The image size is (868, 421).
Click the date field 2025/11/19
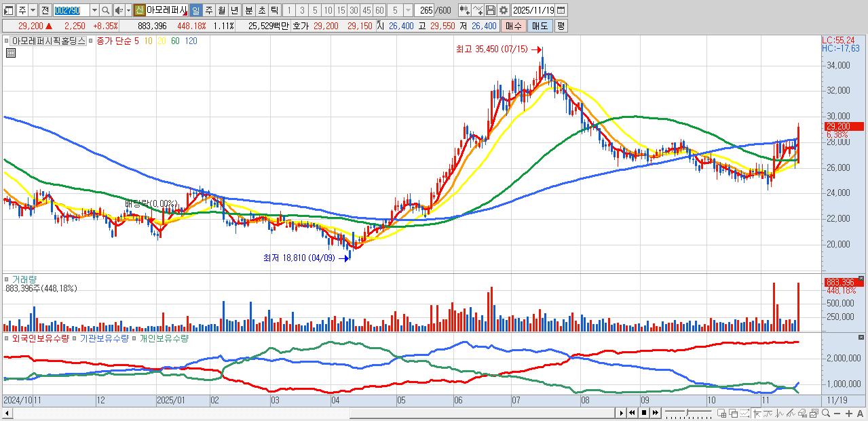pyautogui.click(x=533, y=10)
